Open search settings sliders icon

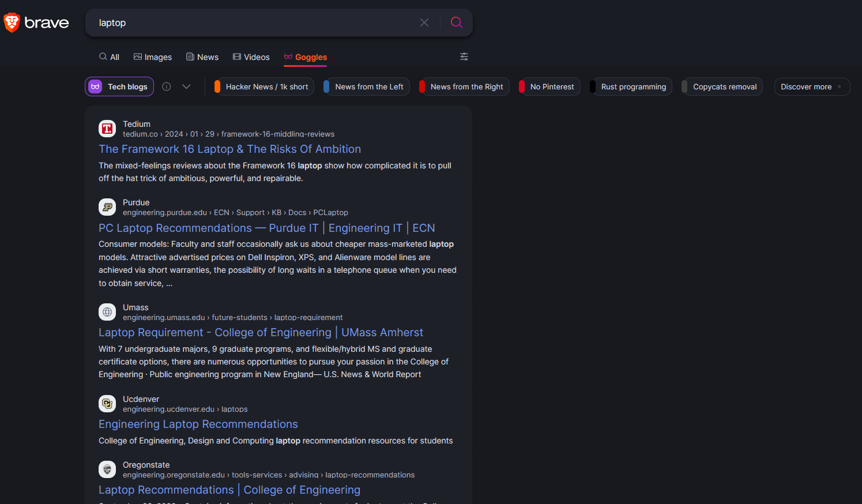click(x=464, y=57)
